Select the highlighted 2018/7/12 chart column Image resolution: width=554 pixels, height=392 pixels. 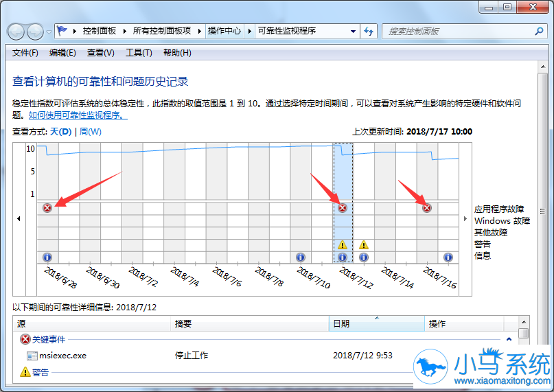pos(343,203)
